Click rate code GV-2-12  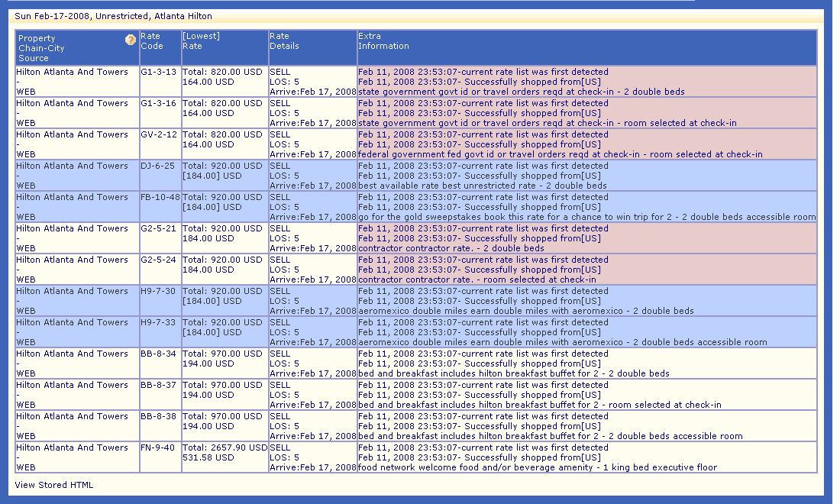(x=159, y=134)
